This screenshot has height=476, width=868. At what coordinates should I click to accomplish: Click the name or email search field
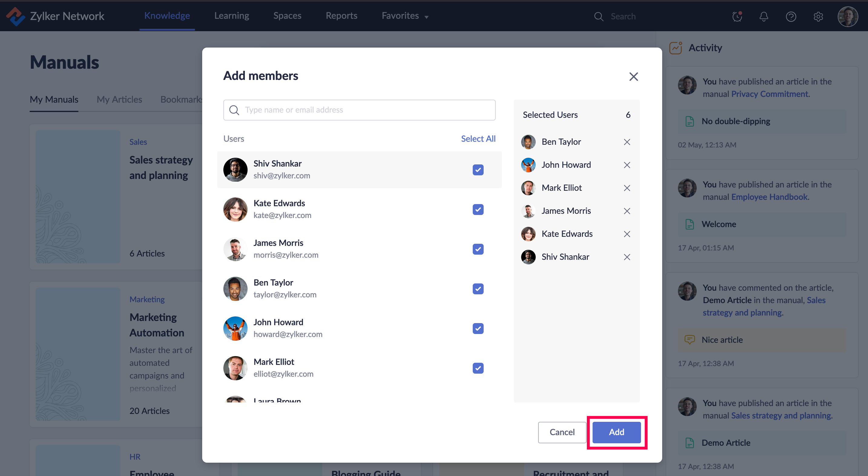pyautogui.click(x=359, y=110)
